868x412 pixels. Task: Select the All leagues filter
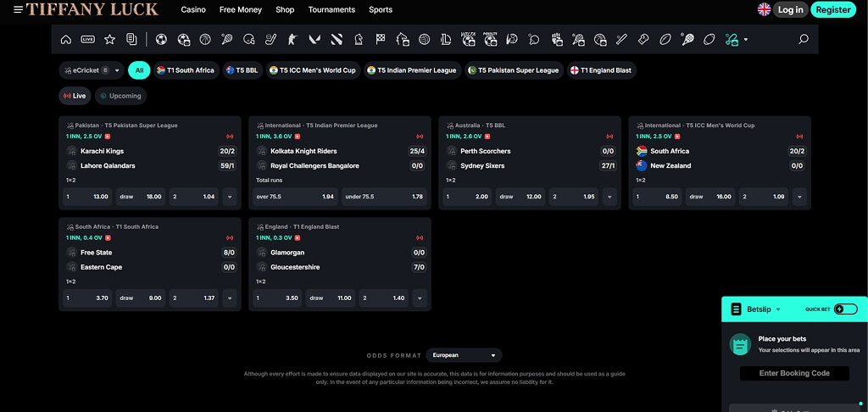click(139, 70)
